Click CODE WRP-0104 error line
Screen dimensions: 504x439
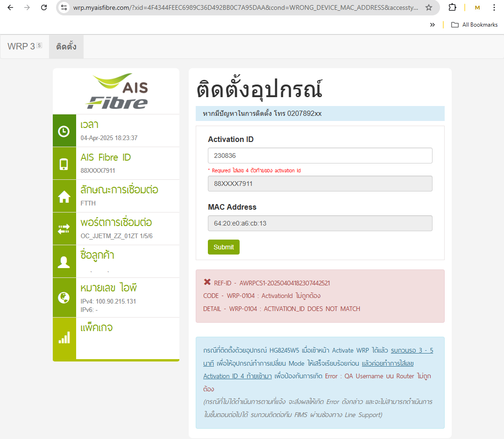click(262, 296)
